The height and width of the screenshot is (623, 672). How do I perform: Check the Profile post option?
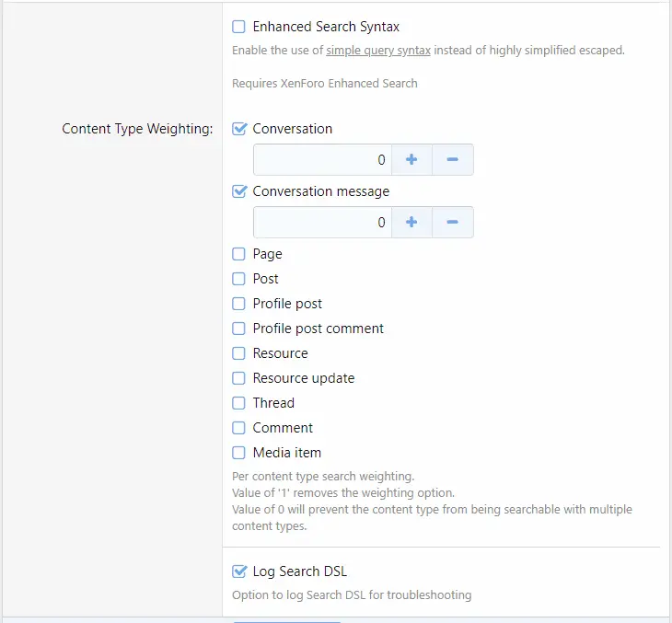(239, 304)
